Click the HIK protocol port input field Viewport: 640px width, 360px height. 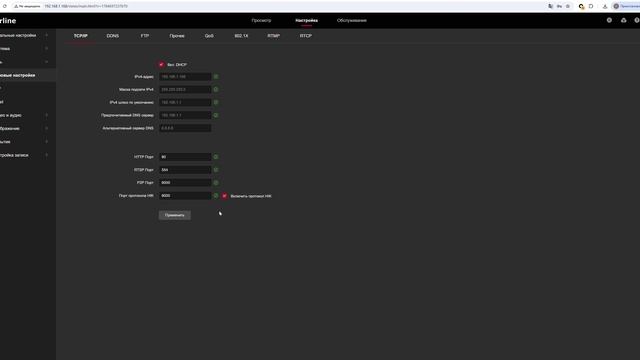click(x=185, y=196)
